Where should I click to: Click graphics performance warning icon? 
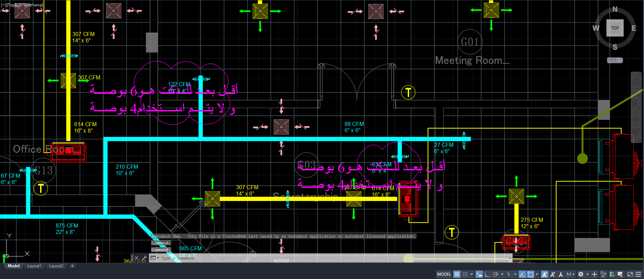[x=620, y=274]
